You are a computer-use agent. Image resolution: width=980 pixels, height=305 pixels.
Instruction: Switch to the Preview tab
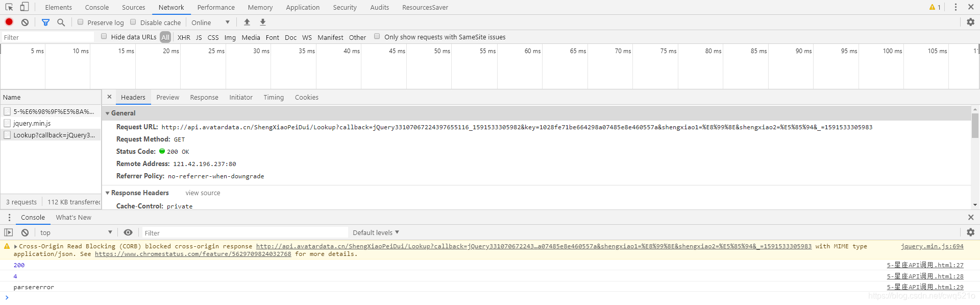[x=168, y=97]
